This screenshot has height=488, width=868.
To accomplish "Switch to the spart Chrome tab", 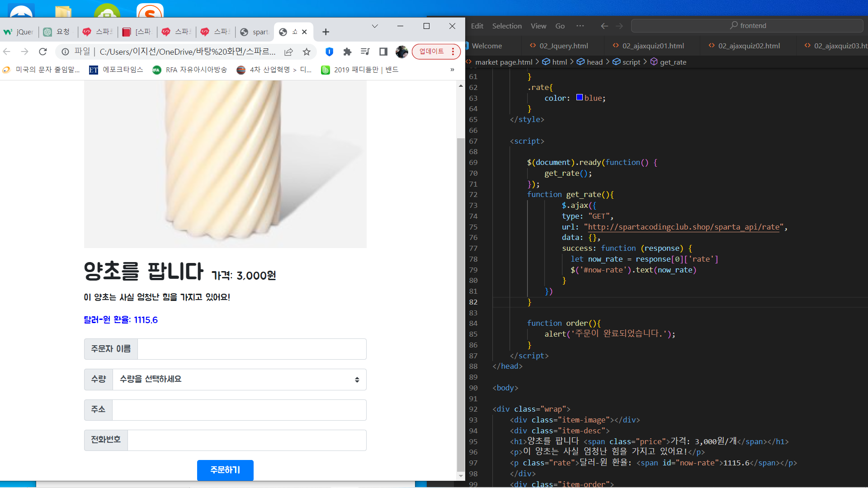I will pos(255,32).
